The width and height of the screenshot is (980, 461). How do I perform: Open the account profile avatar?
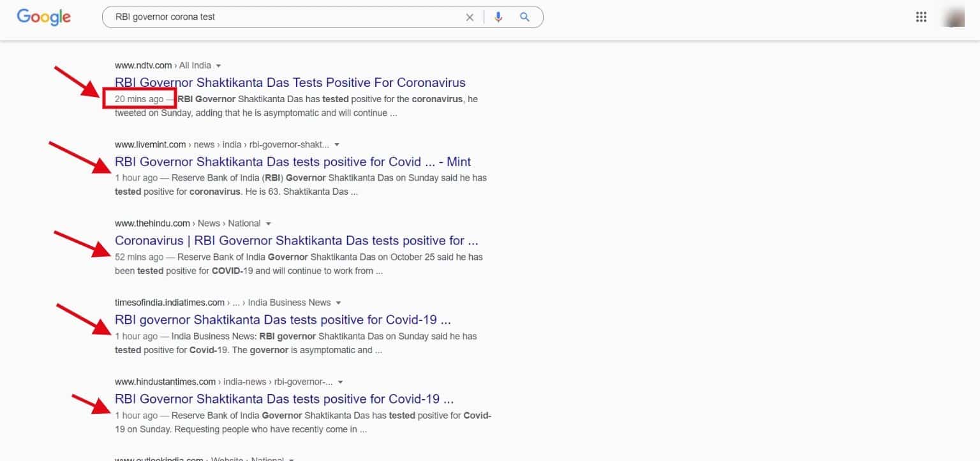point(954,17)
